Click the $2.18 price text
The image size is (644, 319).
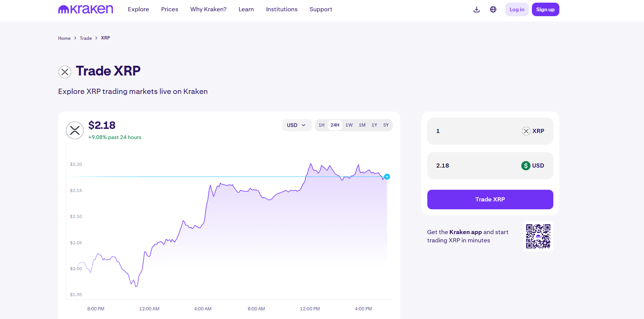[102, 125]
